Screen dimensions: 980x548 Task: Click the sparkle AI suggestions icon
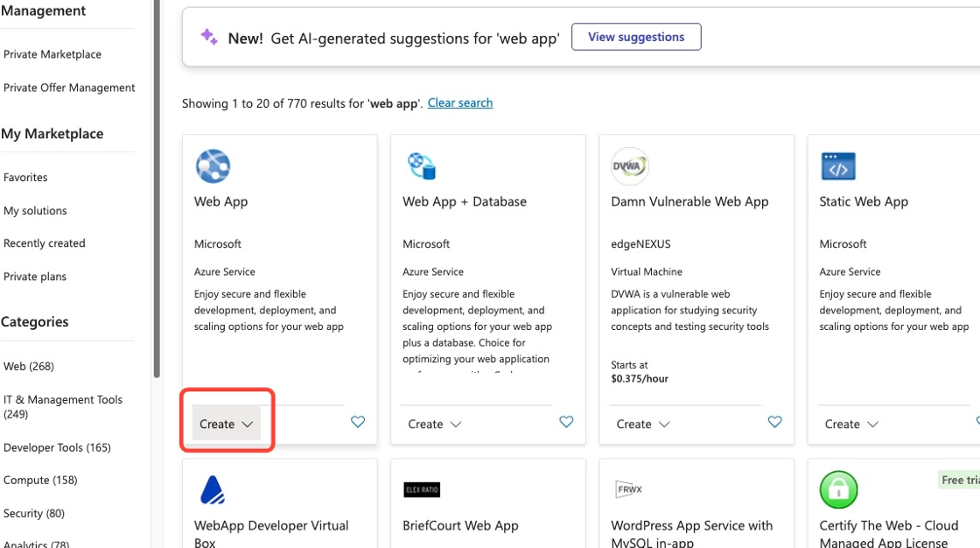209,37
